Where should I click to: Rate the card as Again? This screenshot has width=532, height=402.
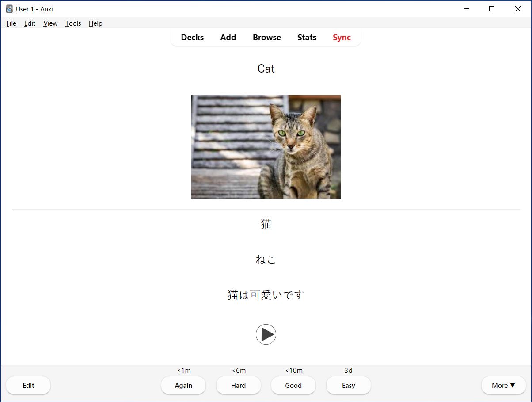tap(183, 385)
